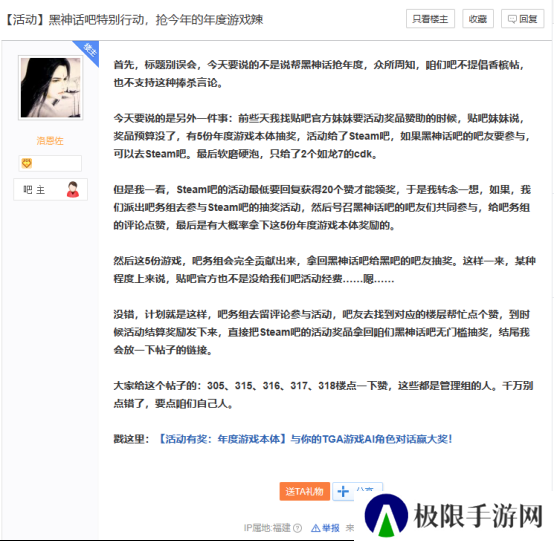Open poster 洛恩佐's username link
Image resolution: width=554 pixels, height=541 pixels.
coord(50,141)
